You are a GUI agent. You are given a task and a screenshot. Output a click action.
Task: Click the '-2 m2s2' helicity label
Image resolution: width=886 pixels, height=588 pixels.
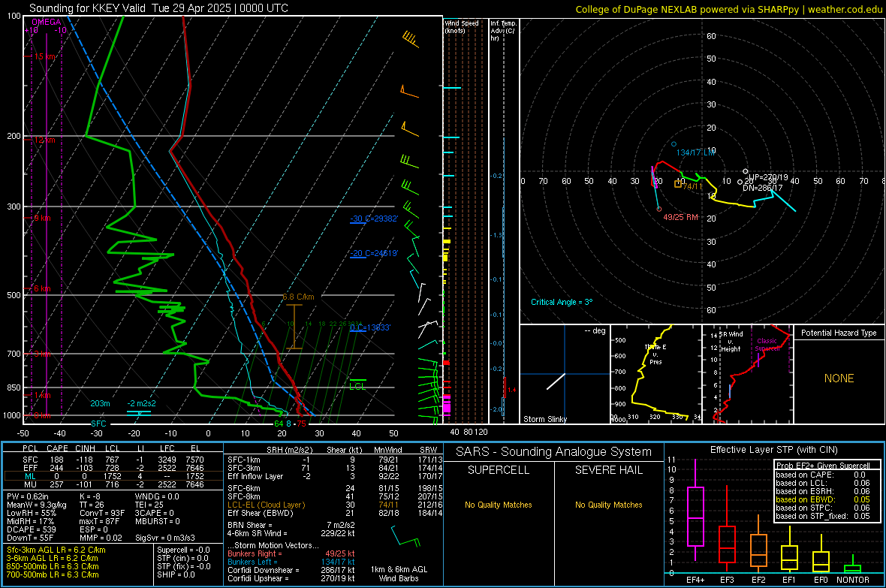pyautogui.click(x=141, y=403)
